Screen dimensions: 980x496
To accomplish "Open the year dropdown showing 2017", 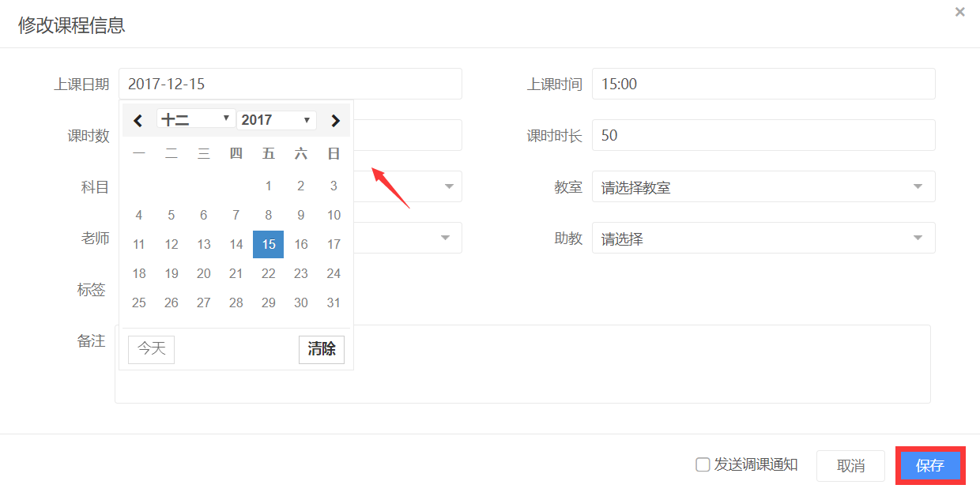I will coord(277,120).
